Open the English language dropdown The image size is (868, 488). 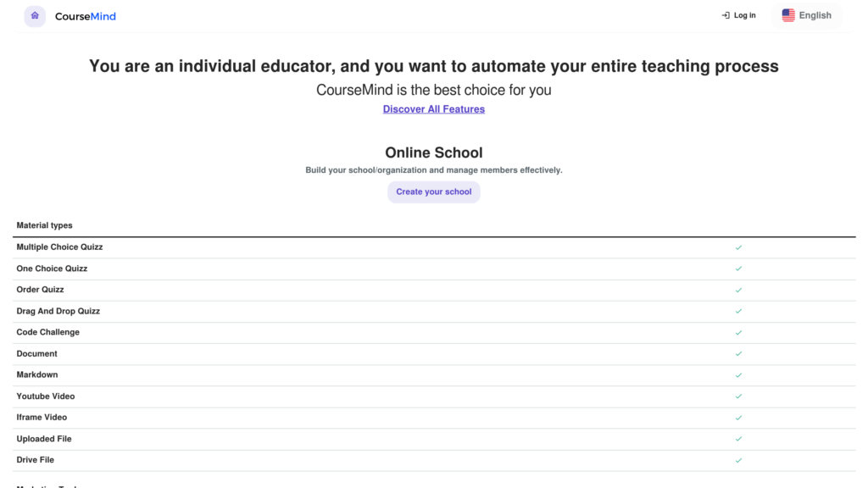click(x=807, y=15)
